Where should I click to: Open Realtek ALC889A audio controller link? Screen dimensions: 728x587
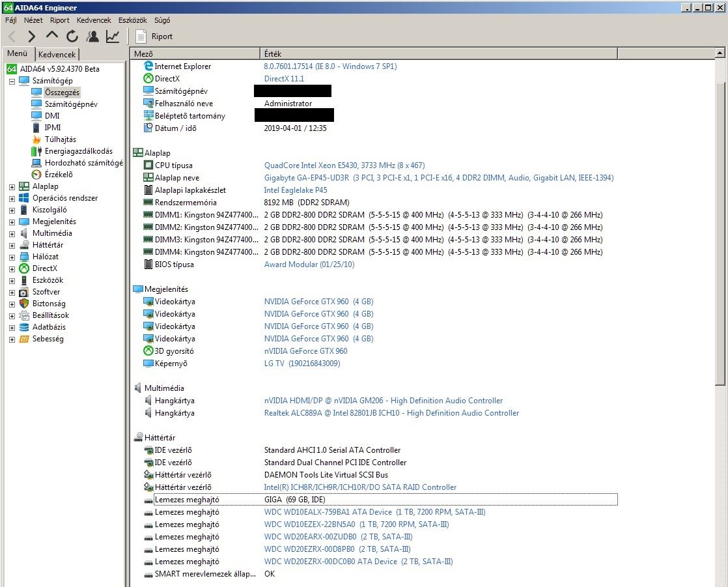tap(391, 413)
